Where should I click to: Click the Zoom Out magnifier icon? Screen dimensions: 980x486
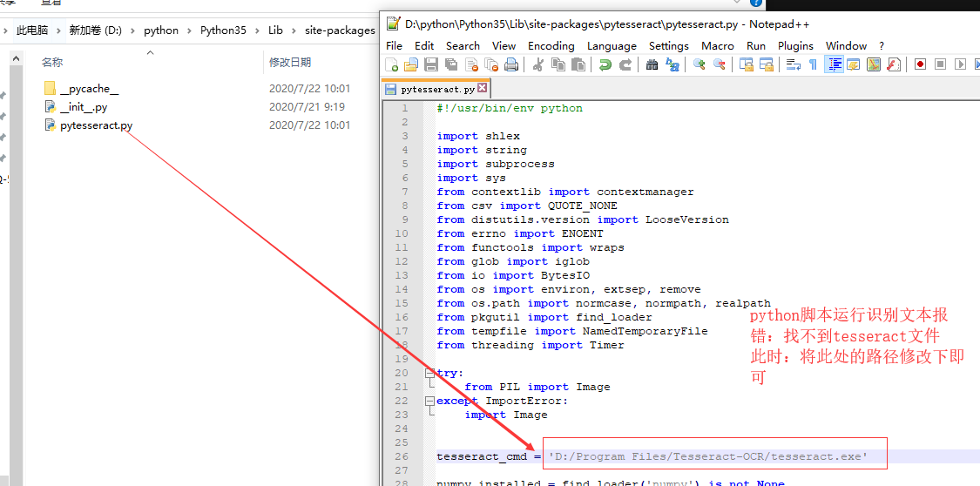(x=720, y=64)
